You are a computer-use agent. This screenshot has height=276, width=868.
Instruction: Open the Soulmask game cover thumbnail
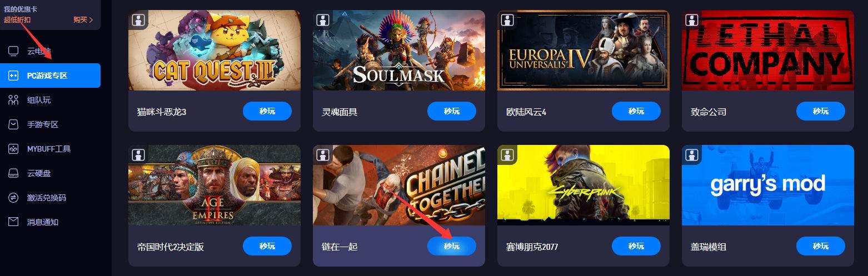point(399,50)
